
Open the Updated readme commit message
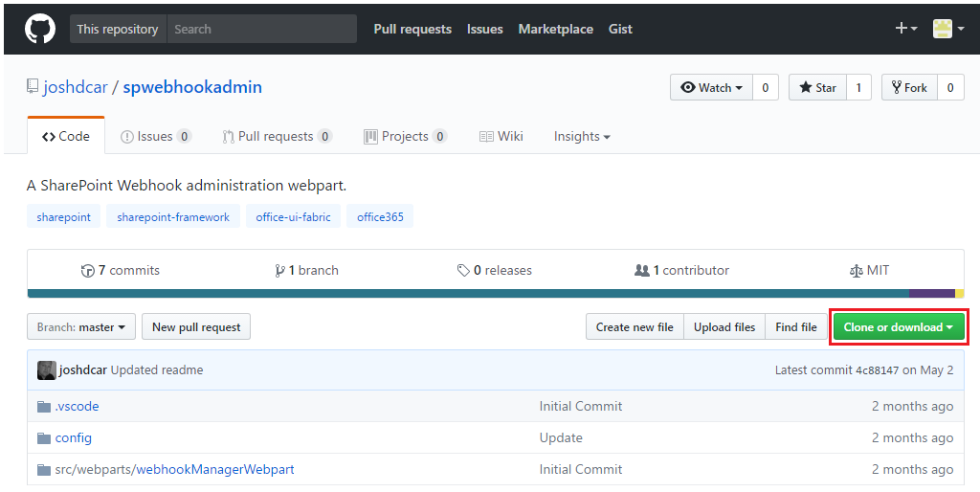click(x=157, y=370)
